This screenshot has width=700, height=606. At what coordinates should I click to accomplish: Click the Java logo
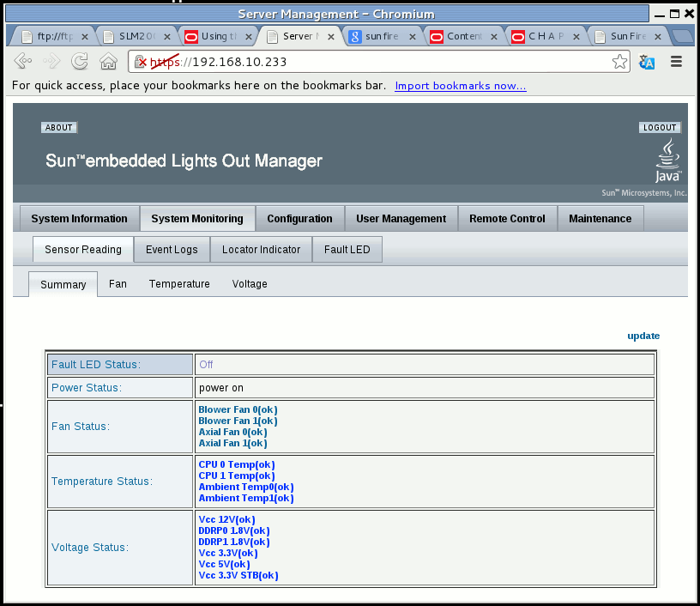pos(668,161)
